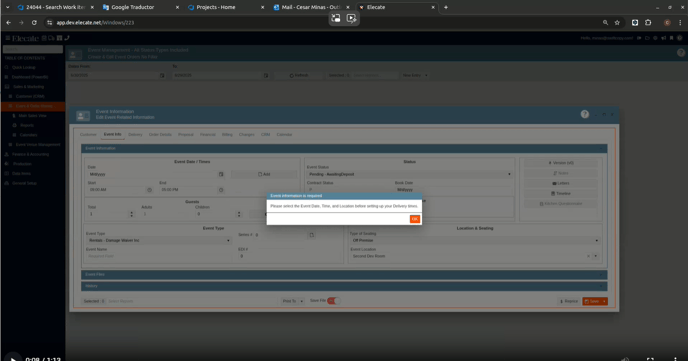Switch to the Order Details tab
688x361 pixels.
(160, 135)
